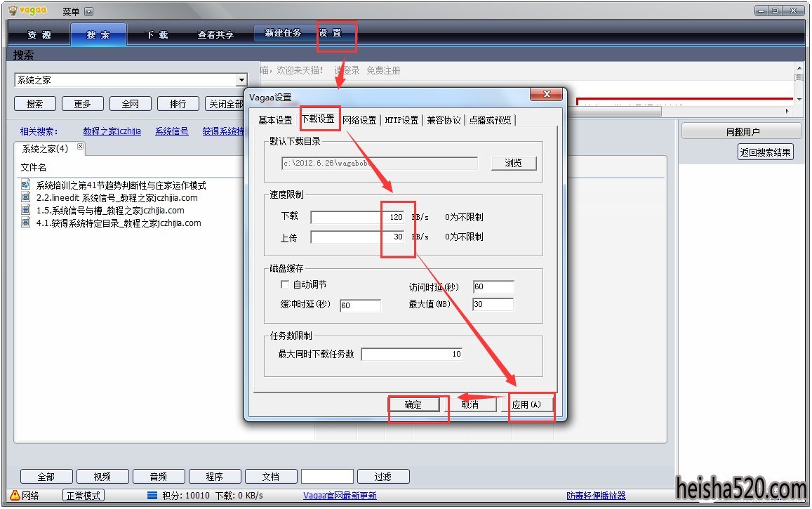Click 返回搜索结果 button
Viewport: 812px width, 509px height.
click(x=766, y=152)
